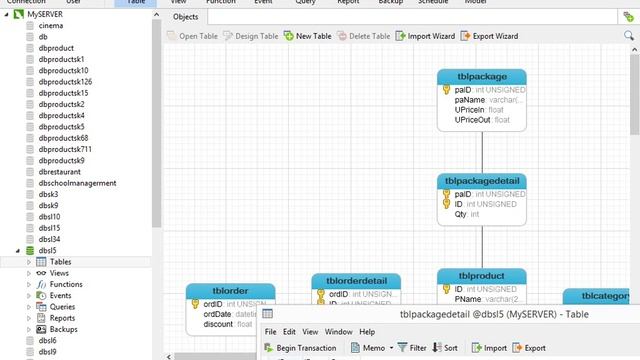Image resolution: width=640 pixels, height=360 pixels.
Task: Collapse the dbsl5 database node
Action: click(18, 251)
